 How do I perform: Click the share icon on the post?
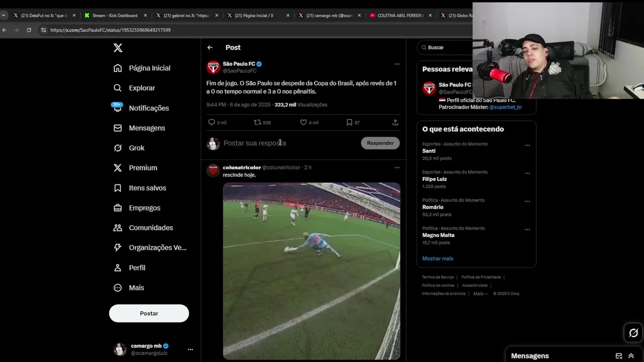coord(395,122)
